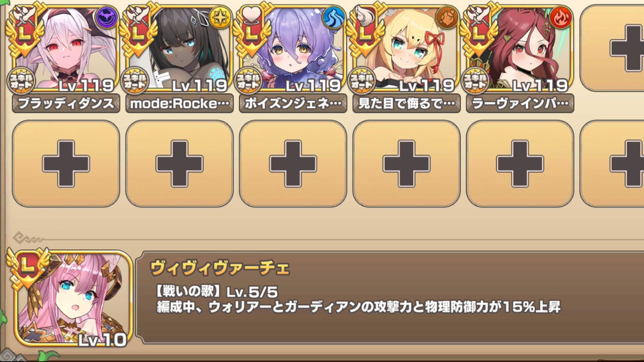Toggle skill auto badge on purple-haired character
This screenshot has width=644, height=362.
pos(248,81)
